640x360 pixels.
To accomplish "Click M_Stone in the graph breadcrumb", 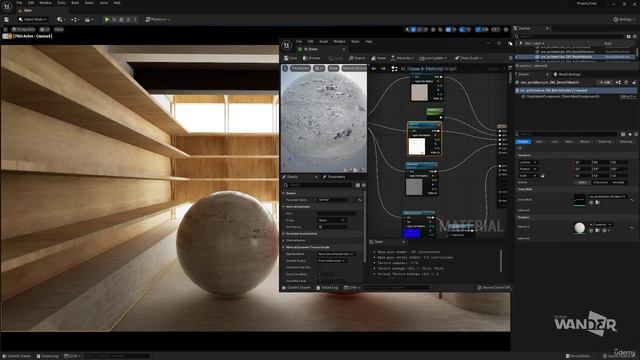I will 410,69.
